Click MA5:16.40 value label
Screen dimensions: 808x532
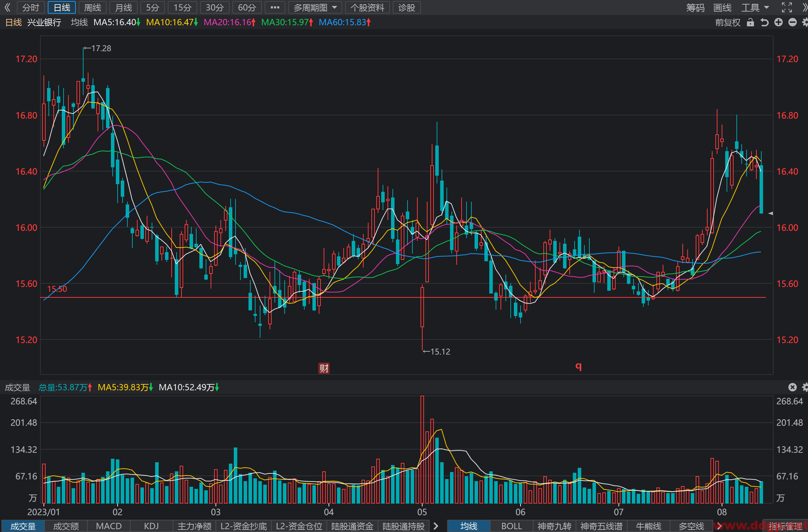pos(117,22)
